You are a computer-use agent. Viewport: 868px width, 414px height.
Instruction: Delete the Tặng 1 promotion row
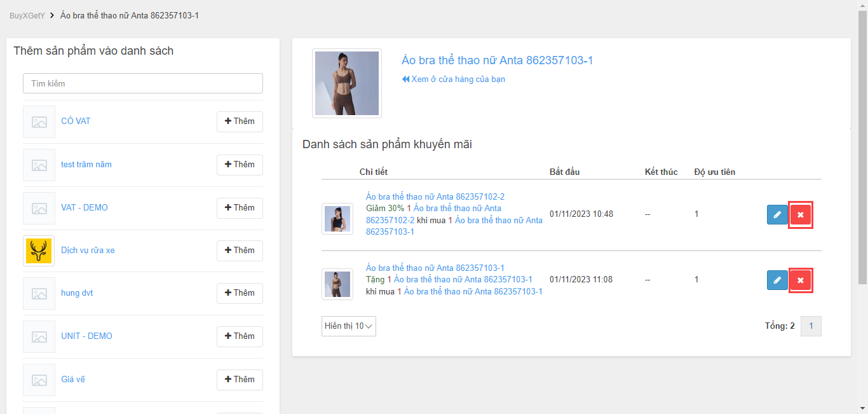pos(801,280)
